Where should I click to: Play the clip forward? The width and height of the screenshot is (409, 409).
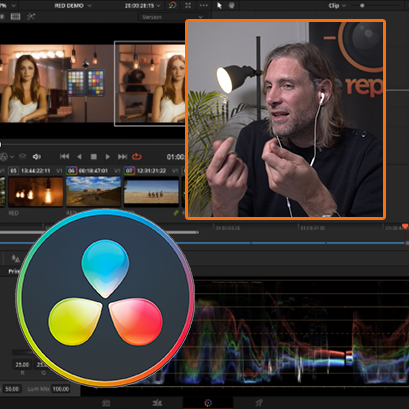(108, 157)
